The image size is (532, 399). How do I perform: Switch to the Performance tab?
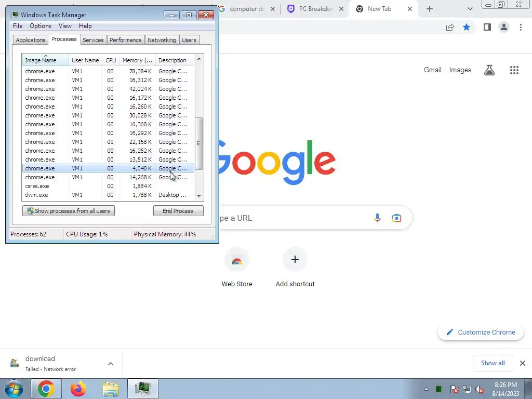click(x=125, y=40)
